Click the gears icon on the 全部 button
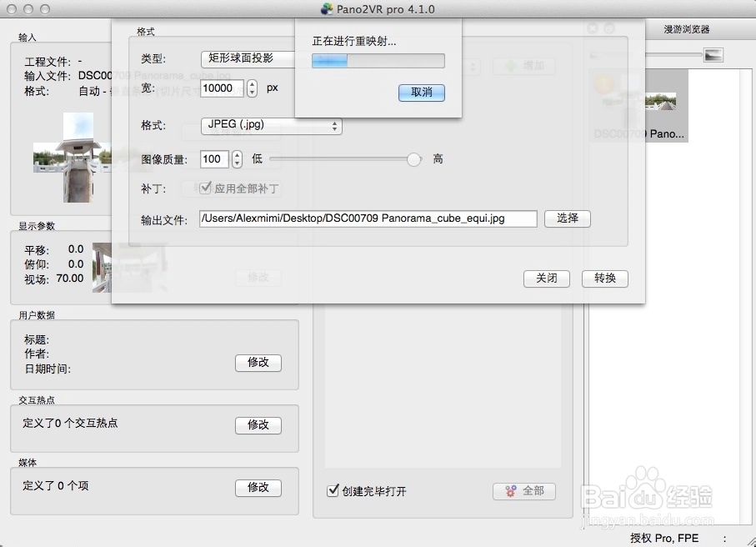Viewport: 756px width, 547px height. 509,491
